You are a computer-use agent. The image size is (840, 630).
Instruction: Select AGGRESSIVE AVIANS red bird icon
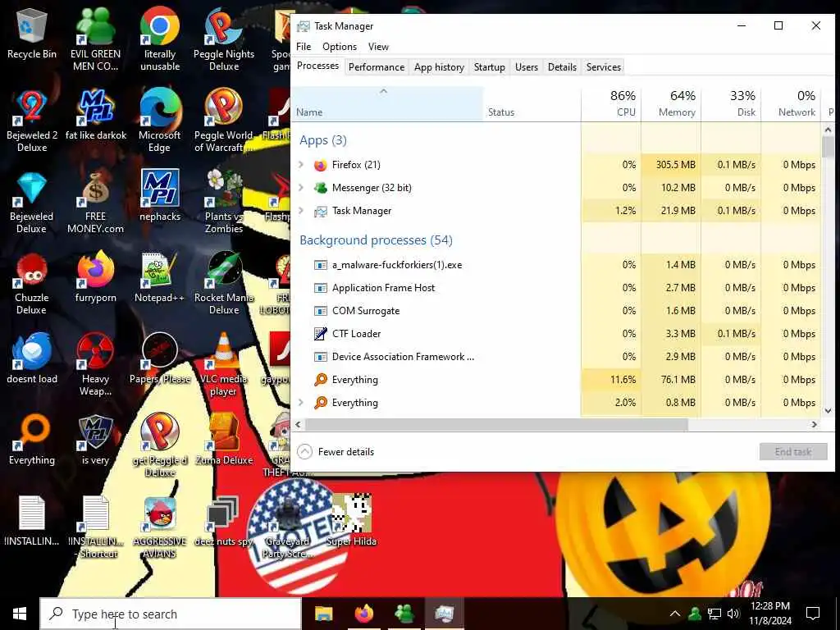tap(160, 527)
